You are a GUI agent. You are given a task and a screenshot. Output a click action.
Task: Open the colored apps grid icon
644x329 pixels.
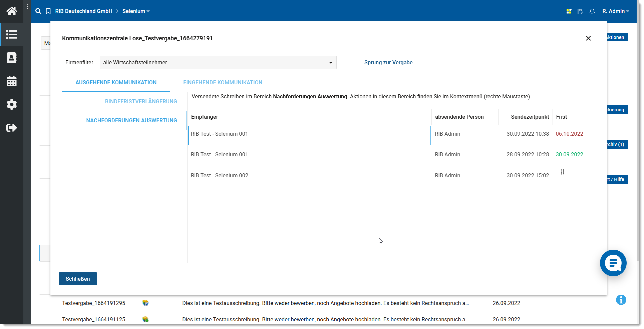click(x=569, y=11)
